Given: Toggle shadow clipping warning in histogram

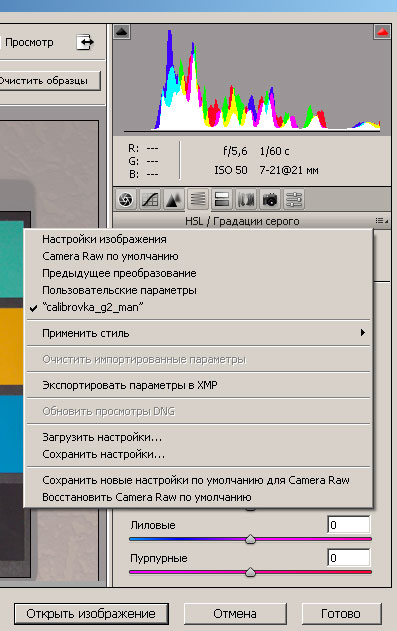Looking at the screenshot, I should (121, 32).
